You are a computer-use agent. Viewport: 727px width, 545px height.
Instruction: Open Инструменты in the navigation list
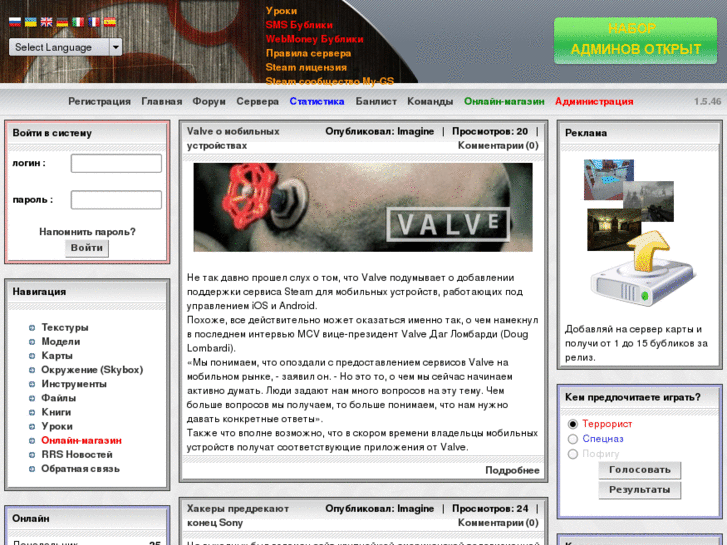click(74, 384)
